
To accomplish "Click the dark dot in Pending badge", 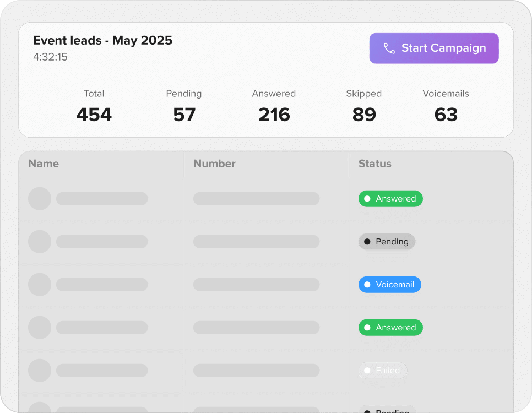I will click(x=367, y=242).
